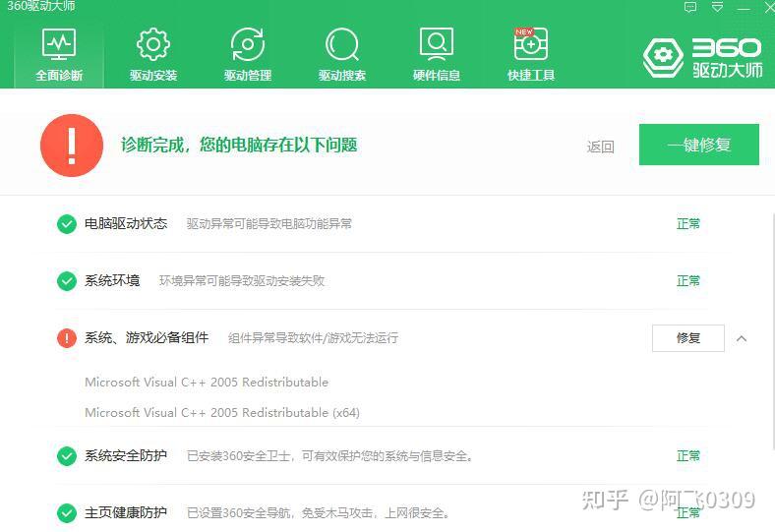Click the 组件异常导致软件/游戏无法运行 description
This screenshot has width=775, height=532.
(313, 338)
